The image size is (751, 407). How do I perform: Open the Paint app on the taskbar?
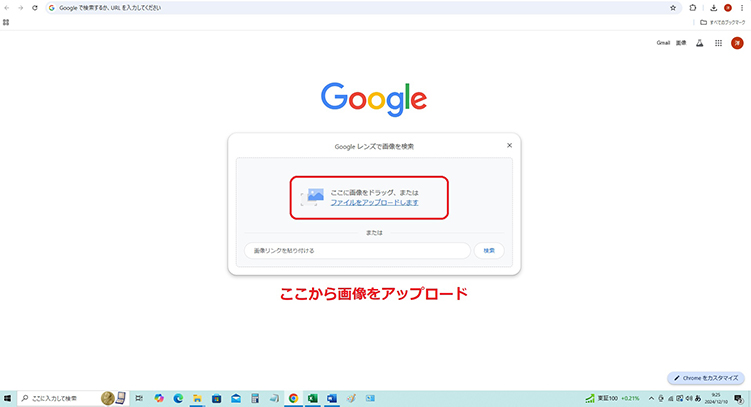[351, 398]
